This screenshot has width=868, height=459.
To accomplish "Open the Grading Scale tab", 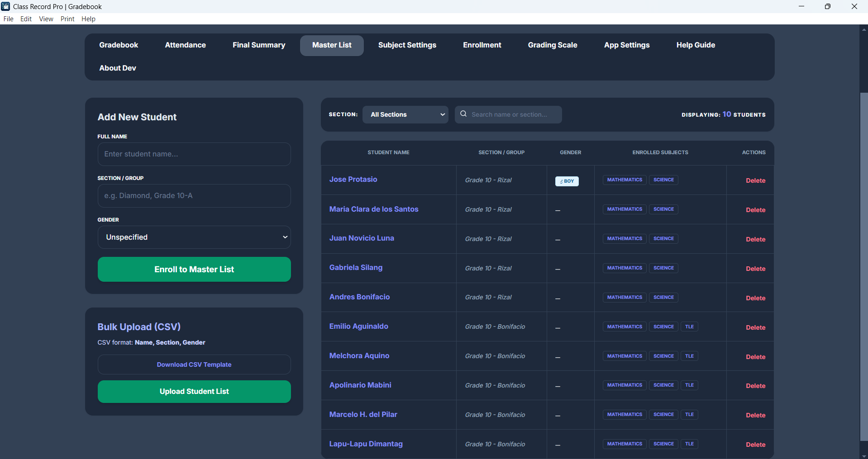I will pyautogui.click(x=552, y=45).
